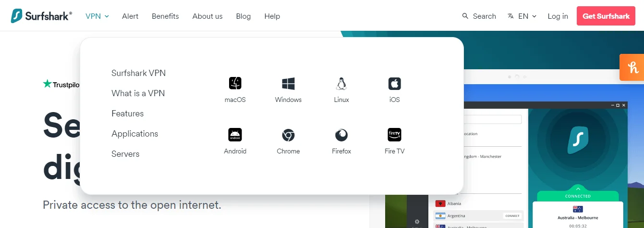Open the Features link

128,114
